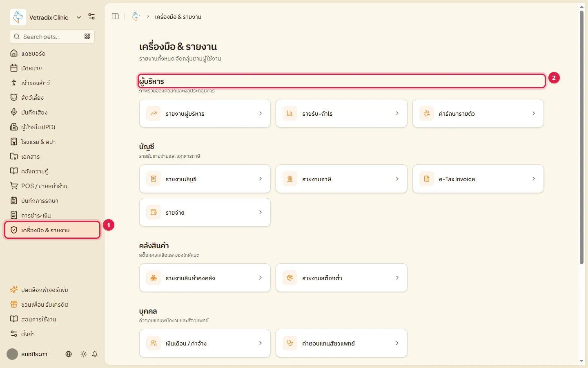Click the นัดหมาย calendar icon
The width and height of the screenshot is (588, 368).
(x=14, y=68)
